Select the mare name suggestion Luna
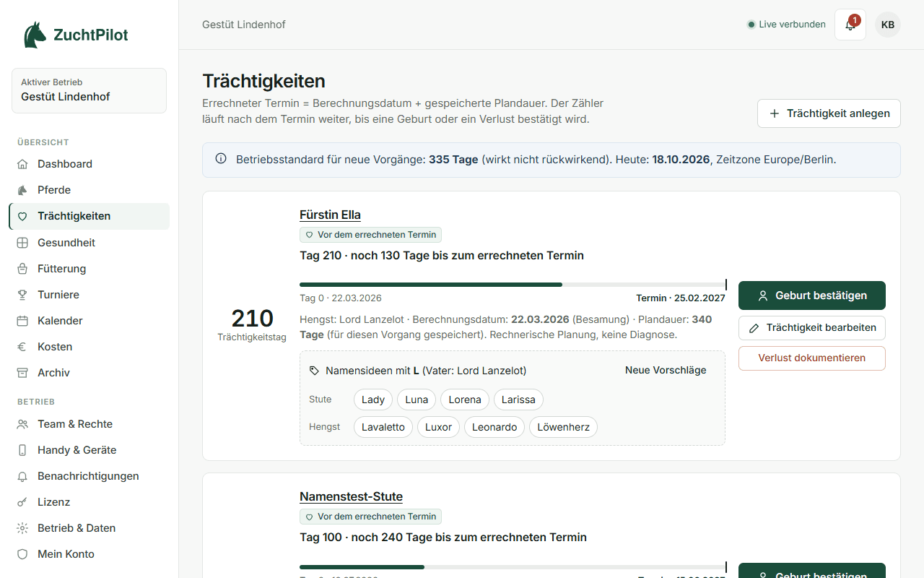Screen dimensions: 924x578 pos(417,400)
